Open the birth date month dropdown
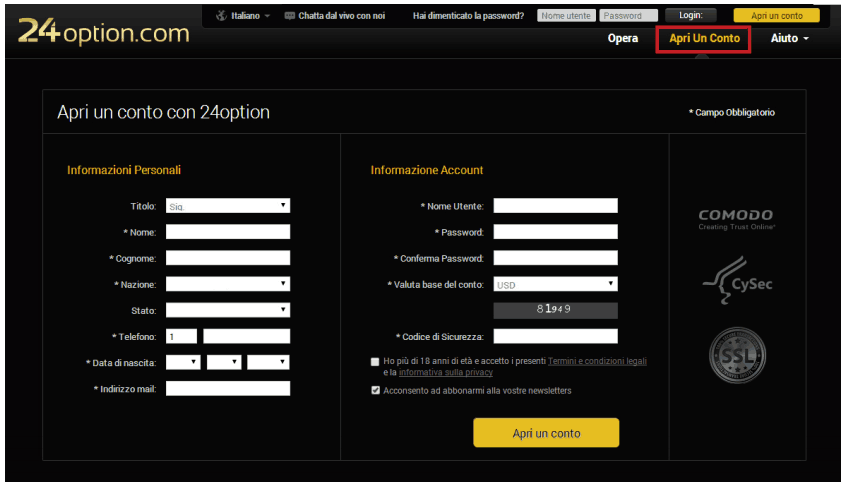845x485 pixels. [224, 362]
